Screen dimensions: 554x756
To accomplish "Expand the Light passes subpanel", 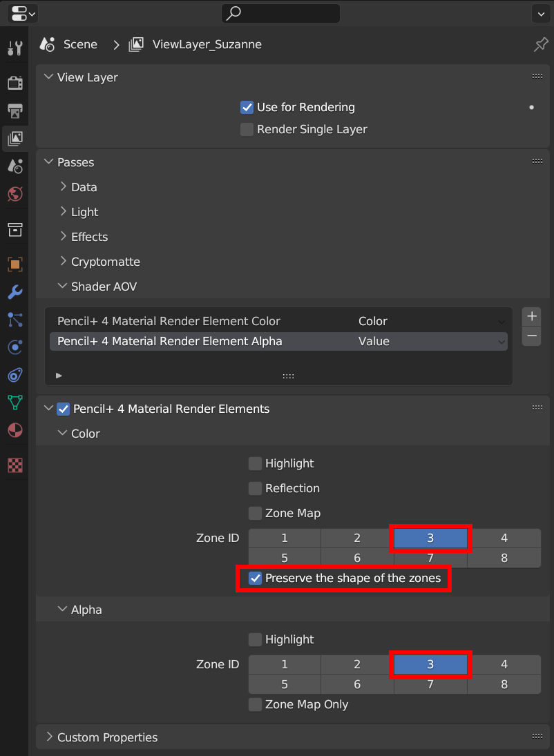I will pyautogui.click(x=63, y=211).
